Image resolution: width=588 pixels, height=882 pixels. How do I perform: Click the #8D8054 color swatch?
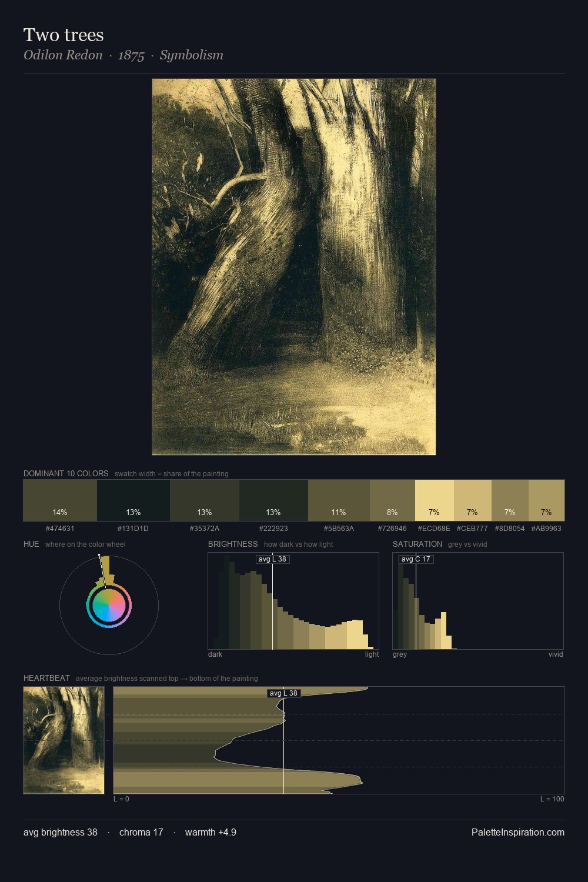[x=510, y=500]
